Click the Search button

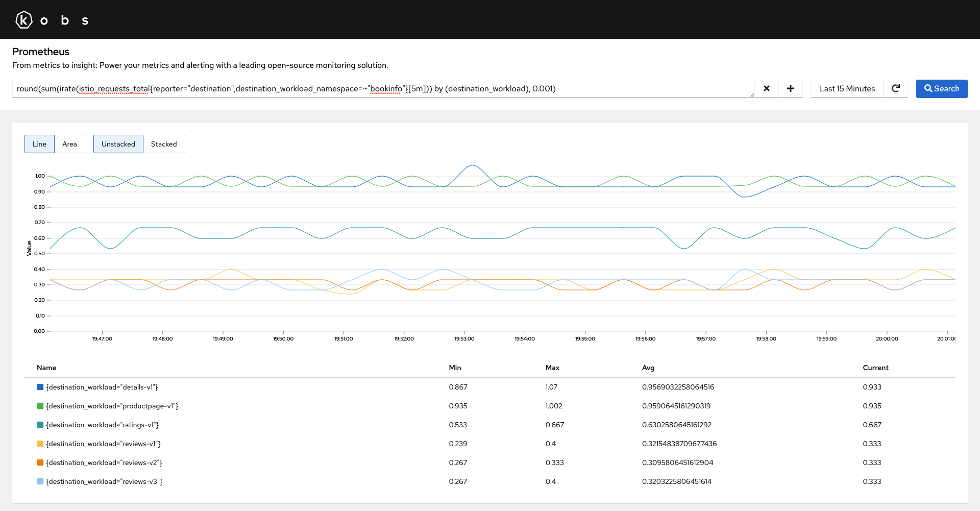[x=942, y=89]
